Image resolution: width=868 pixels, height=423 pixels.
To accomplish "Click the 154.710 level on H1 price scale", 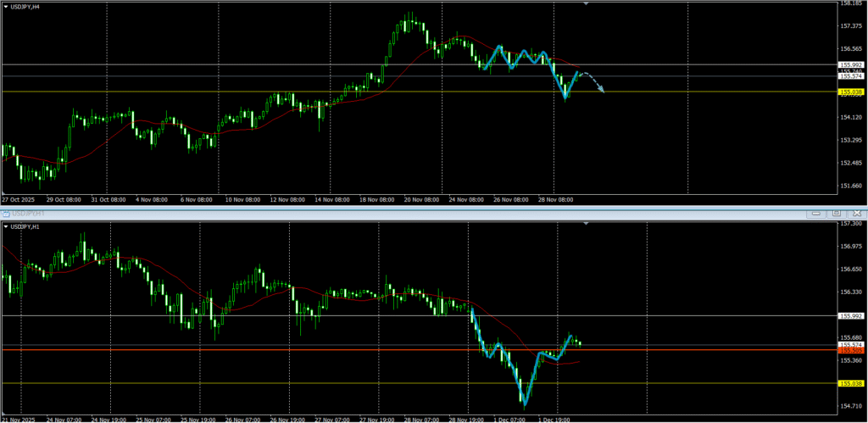I will pyautogui.click(x=851, y=408).
